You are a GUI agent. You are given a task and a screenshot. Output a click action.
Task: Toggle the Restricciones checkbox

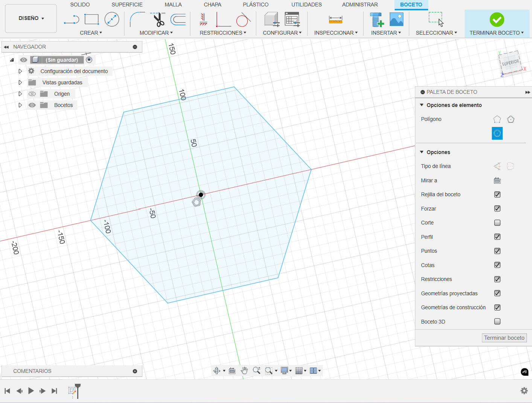click(497, 279)
